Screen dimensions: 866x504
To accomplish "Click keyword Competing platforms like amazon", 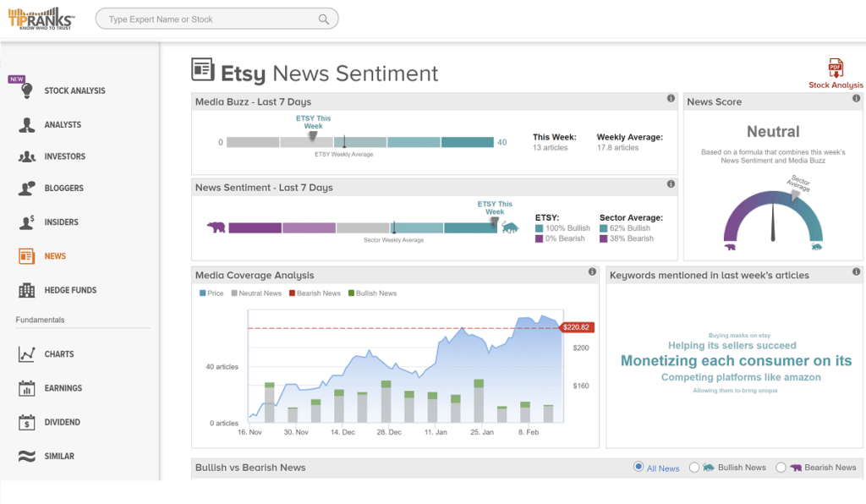I will 741,378.
